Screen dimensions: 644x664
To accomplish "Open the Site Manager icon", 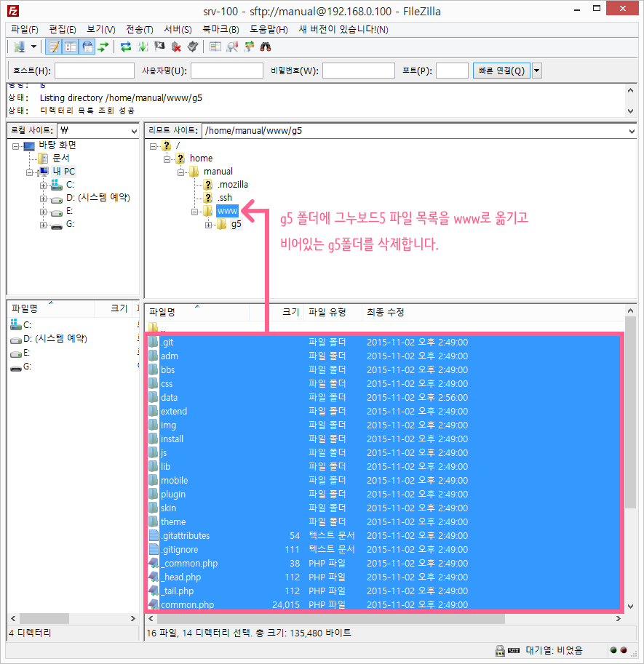I will point(19,47).
